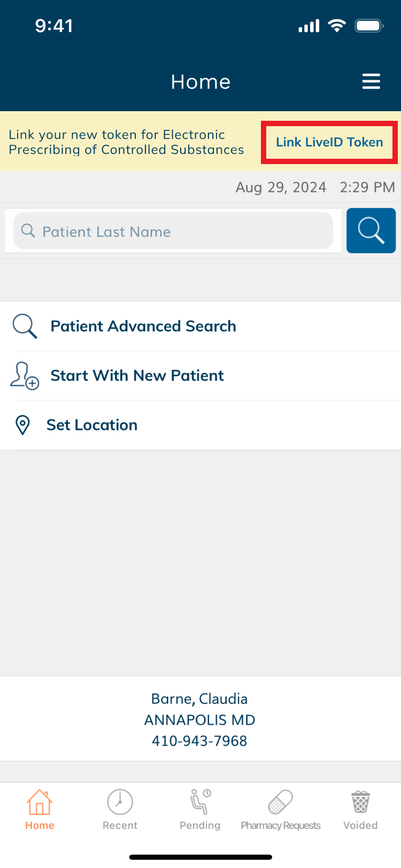Screen dimensions: 401x868
Task: Tap the provider name Barne, Claudia
Action: point(199,699)
